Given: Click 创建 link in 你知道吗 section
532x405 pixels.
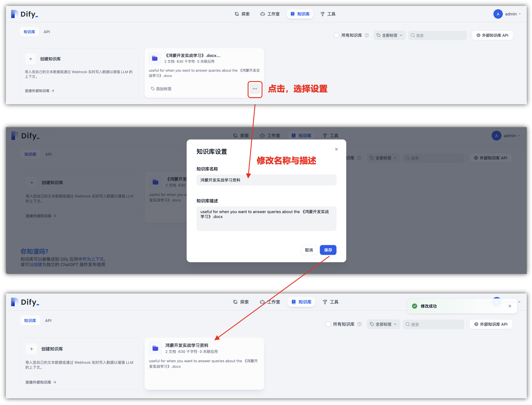Looking at the screenshot, I should [38, 264].
